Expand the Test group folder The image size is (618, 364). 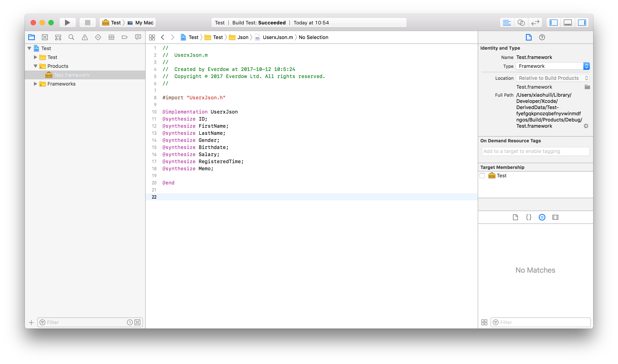(35, 57)
